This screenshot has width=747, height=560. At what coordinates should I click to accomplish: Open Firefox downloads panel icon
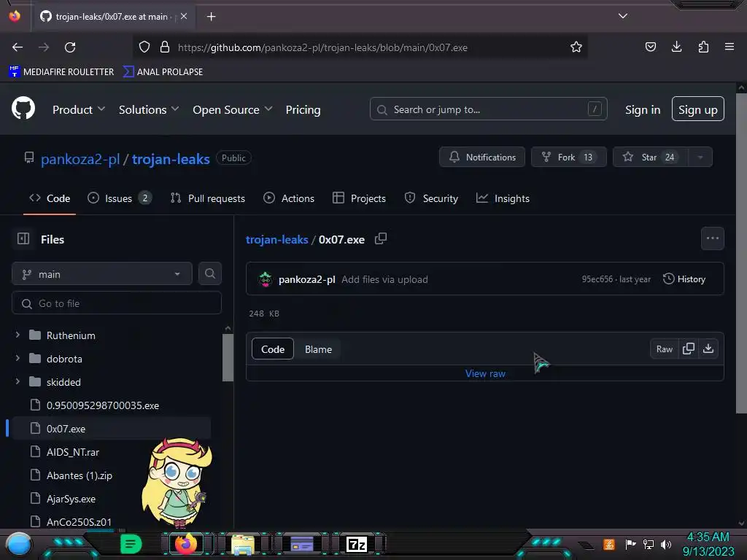[676, 47]
